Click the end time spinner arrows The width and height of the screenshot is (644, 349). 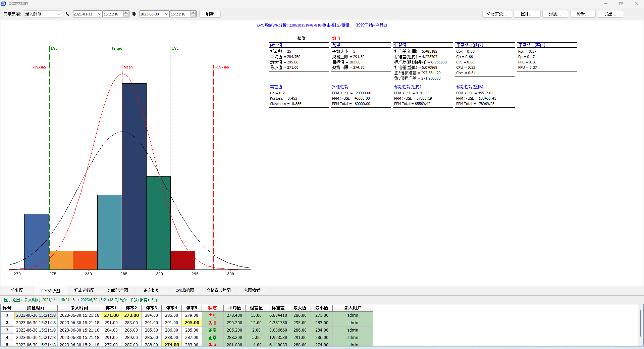pyautogui.click(x=193, y=14)
